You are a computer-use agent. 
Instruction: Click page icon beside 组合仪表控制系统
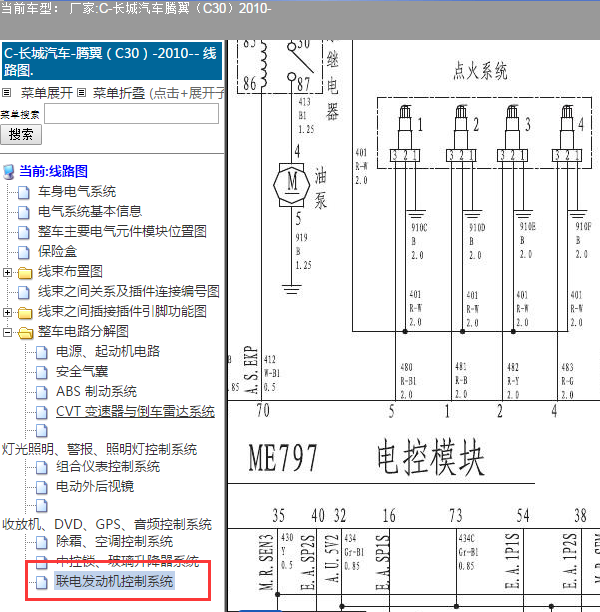(42, 467)
